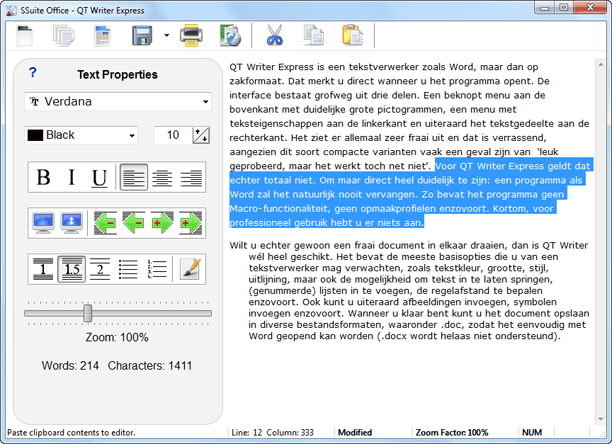Click the globe web export icon
The width and height of the screenshot is (612, 444).
pos(230,36)
